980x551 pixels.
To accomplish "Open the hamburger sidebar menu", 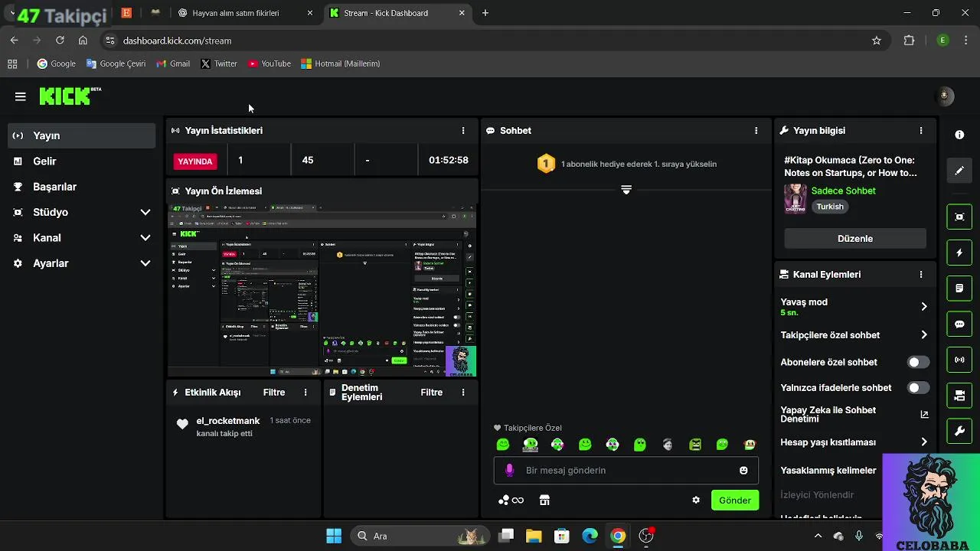I will click(21, 96).
